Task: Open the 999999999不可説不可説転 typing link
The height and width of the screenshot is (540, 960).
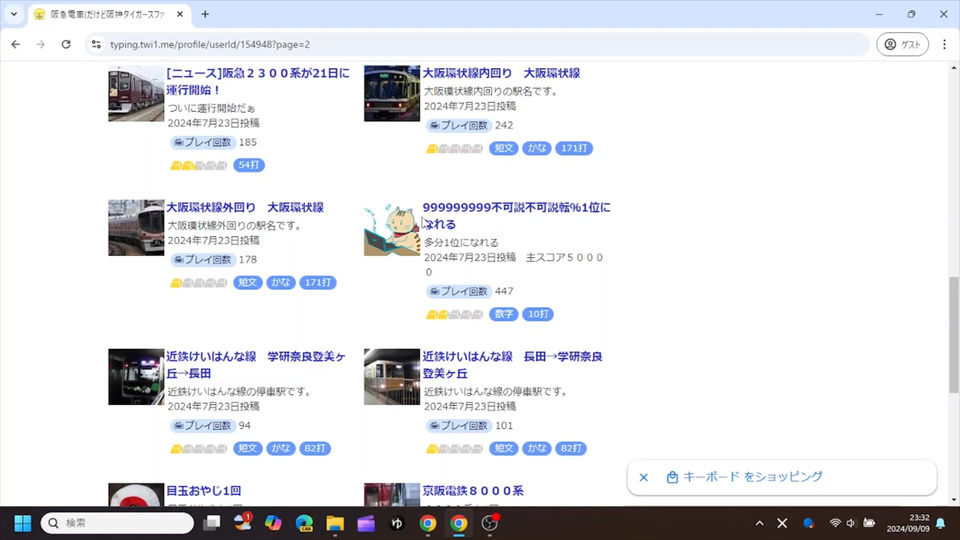Action: tap(516, 216)
